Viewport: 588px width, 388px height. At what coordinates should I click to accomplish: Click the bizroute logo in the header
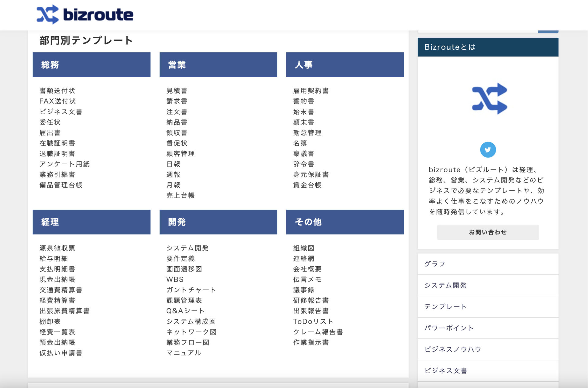pyautogui.click(x=85, y=14)
